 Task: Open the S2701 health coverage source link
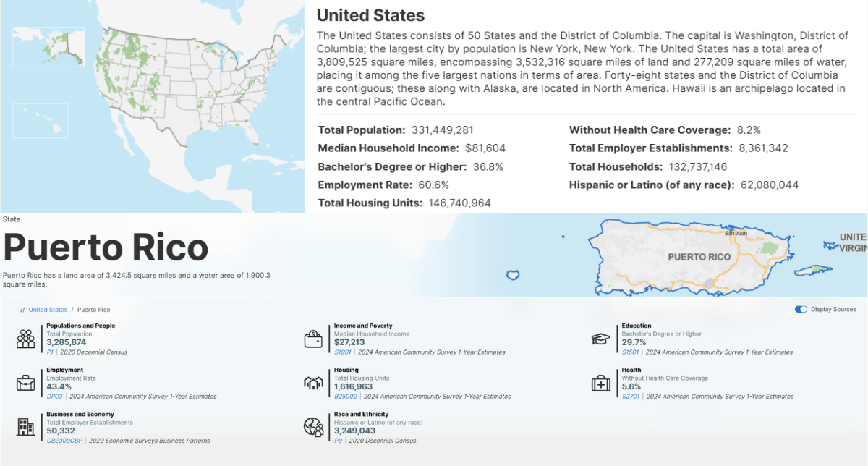pos(629,397)
